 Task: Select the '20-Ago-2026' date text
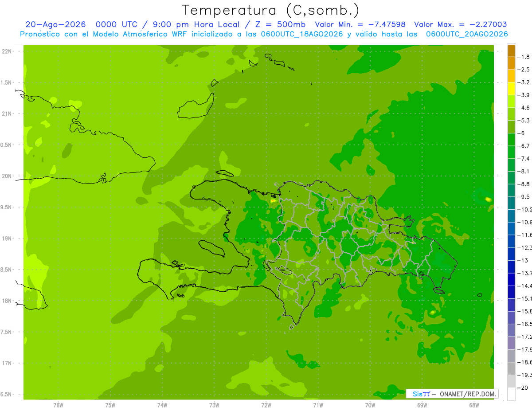[55, 24]
